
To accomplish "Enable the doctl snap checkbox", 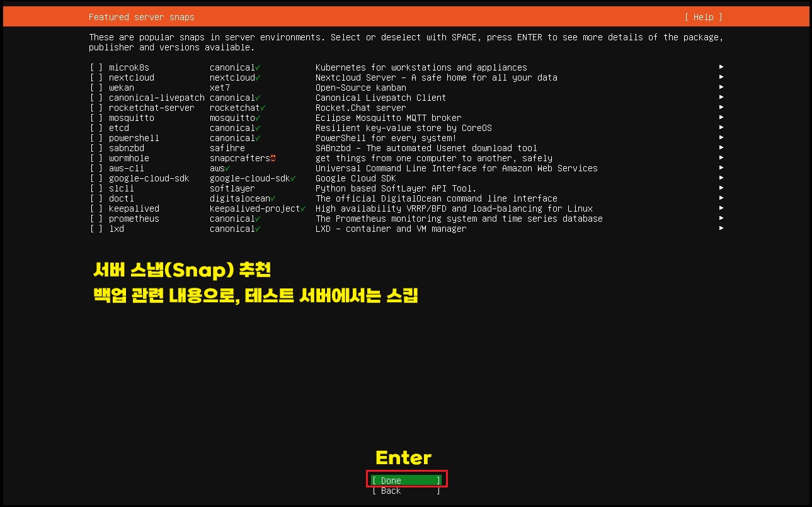I will 96,198.
